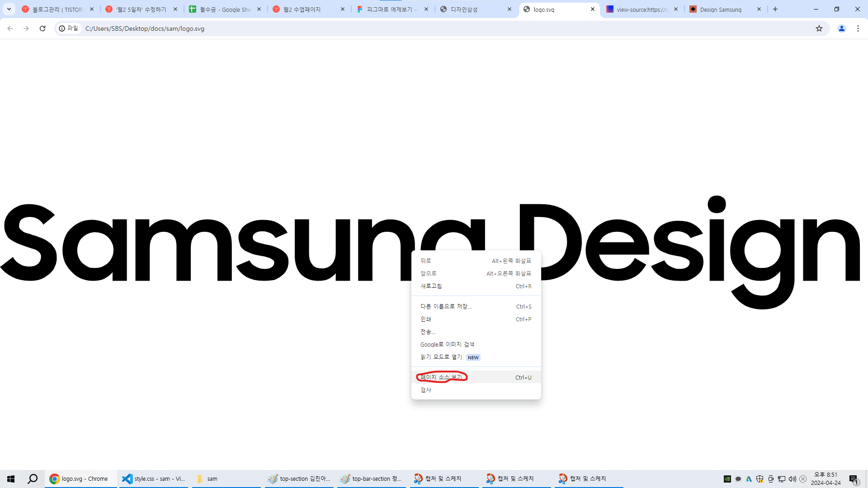Expand the tab search dropdown arrow
Viewport: 868px width, 488px height.
9,9
